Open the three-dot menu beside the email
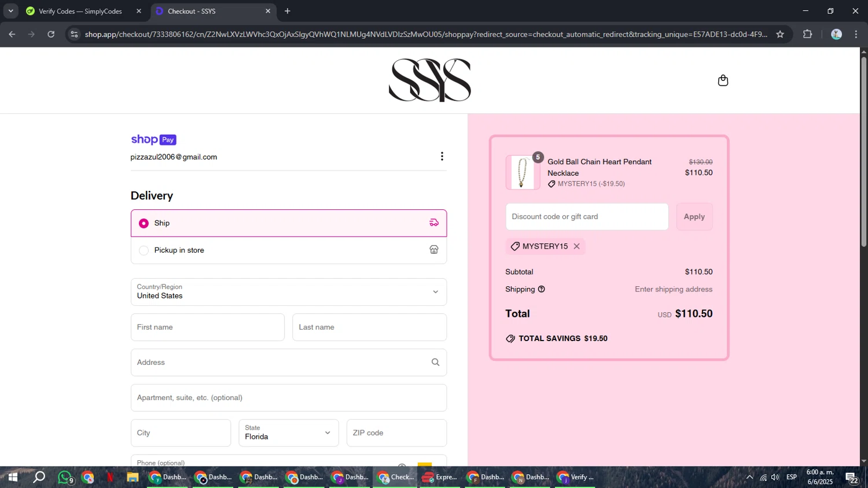868x488 pixels. click(442, 156)
